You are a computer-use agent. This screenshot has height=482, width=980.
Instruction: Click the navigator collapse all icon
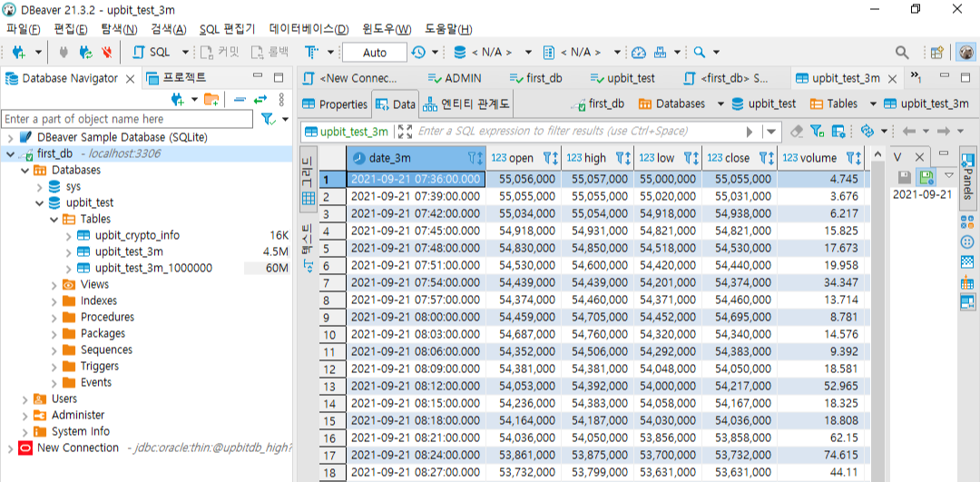point(240,100)
